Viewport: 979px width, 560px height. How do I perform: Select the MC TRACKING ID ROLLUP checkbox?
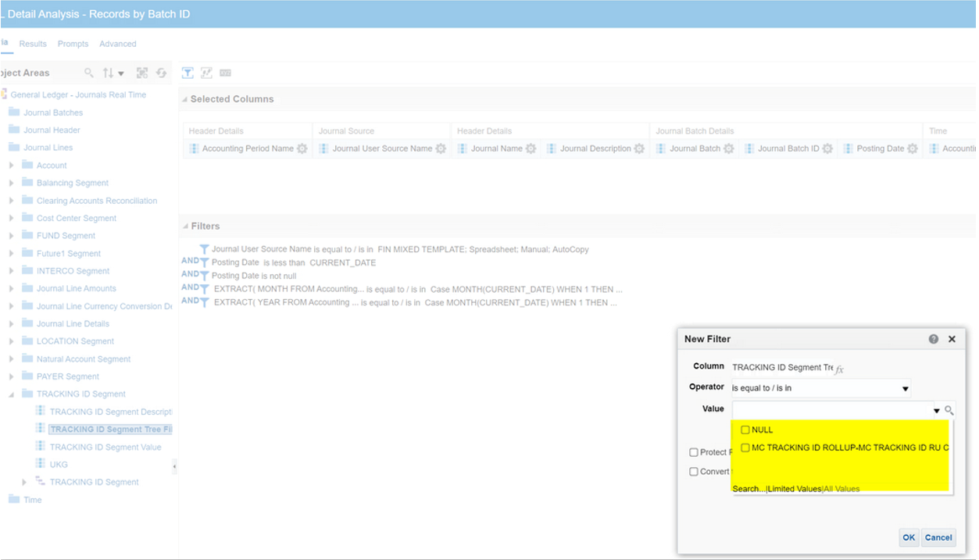click(745, 447)
